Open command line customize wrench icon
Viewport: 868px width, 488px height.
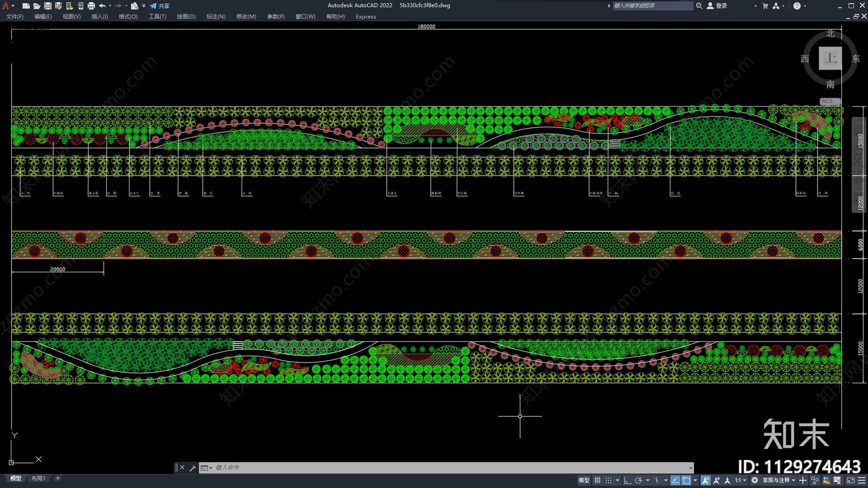pos(193,467)
